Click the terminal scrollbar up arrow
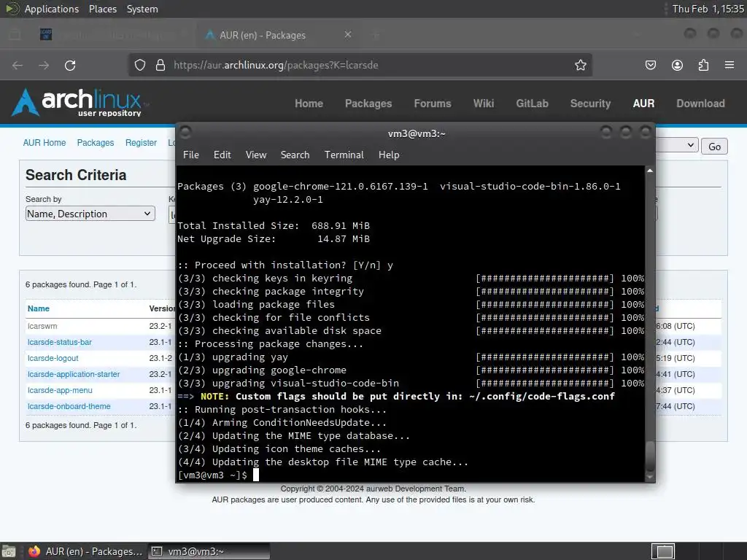Screen dimensions: 747x560 [650, 171]
